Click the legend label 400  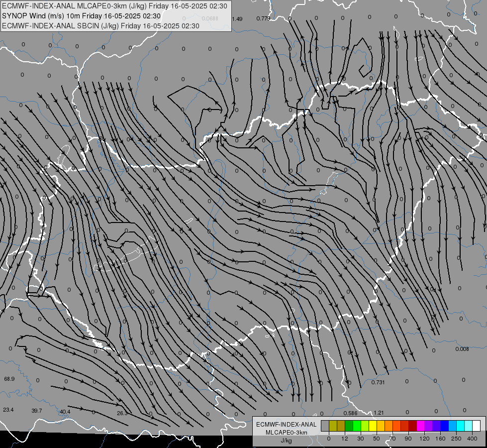tap(472, 439)
